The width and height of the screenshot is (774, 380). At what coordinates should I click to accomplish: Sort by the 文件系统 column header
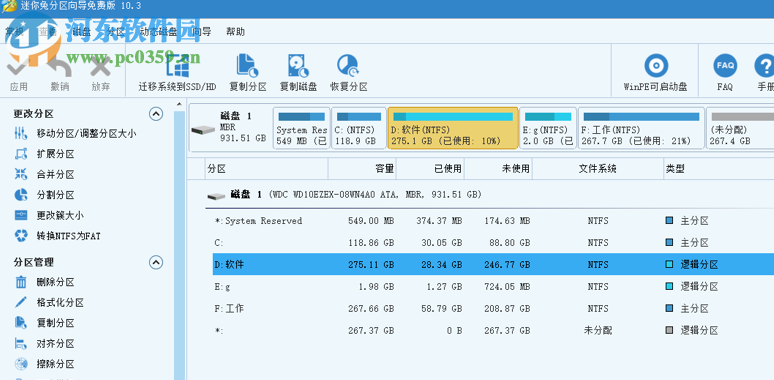pyautogui.click(x=598, y=169)
